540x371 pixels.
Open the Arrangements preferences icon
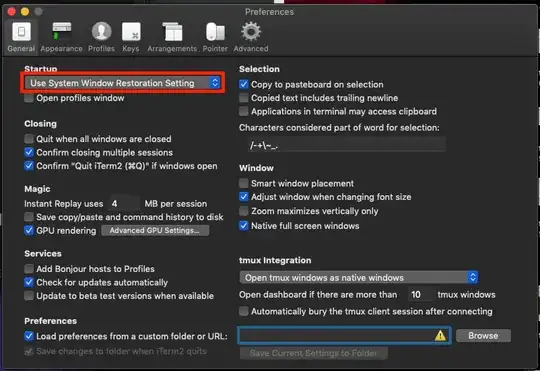(173, 32)
